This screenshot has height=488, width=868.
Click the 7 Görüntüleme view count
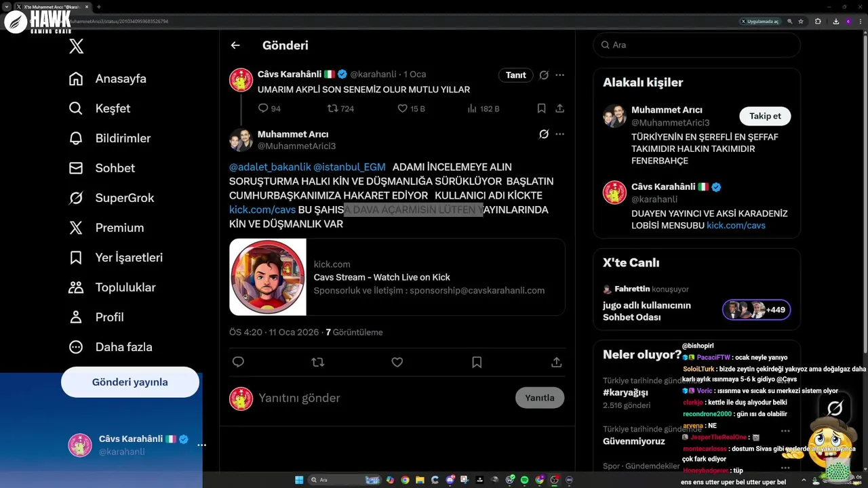click(x=354, y=332)
